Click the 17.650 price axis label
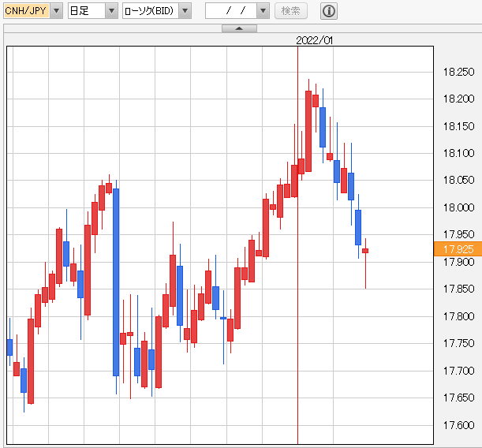Image resolution: width=482 pixels, height=448 pixels. tap(458, 398)
